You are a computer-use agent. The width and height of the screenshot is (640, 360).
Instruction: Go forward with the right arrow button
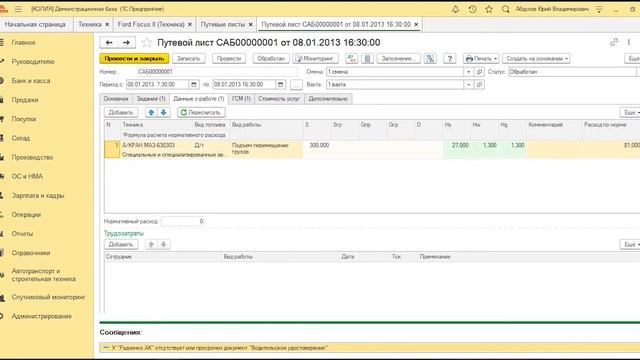tap(126, 42)
